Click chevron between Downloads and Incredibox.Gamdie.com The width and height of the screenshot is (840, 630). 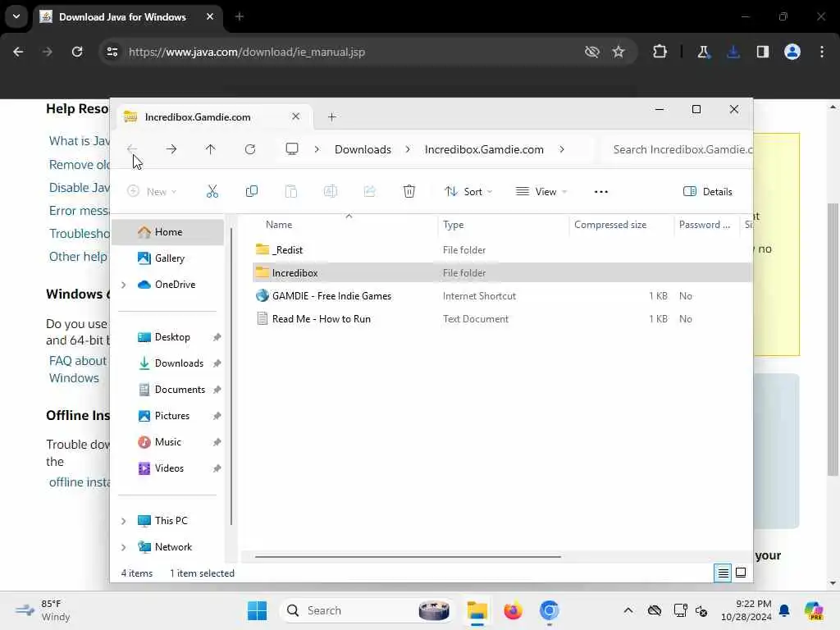tap(408, 149)
